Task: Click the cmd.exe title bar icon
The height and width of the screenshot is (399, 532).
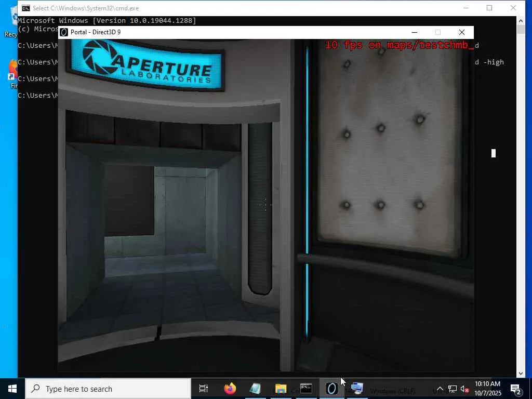Action: click(x=26, y=8)
